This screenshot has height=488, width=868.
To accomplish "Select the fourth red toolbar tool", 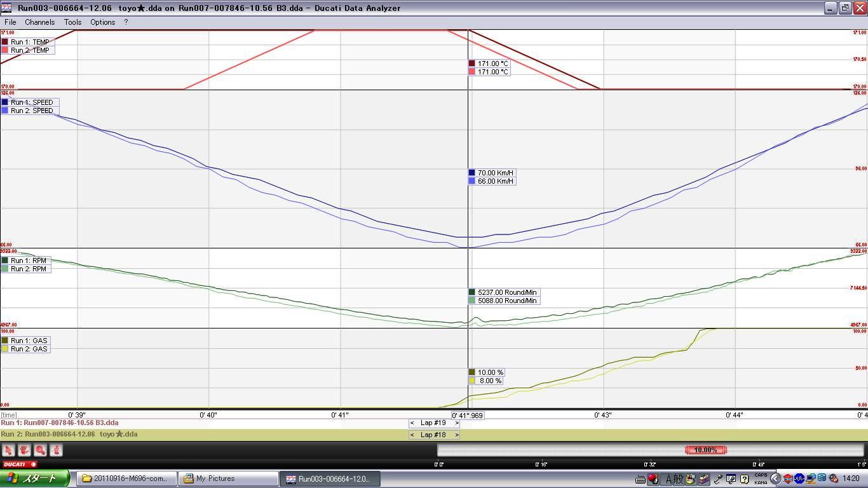I will pos(56,451).
